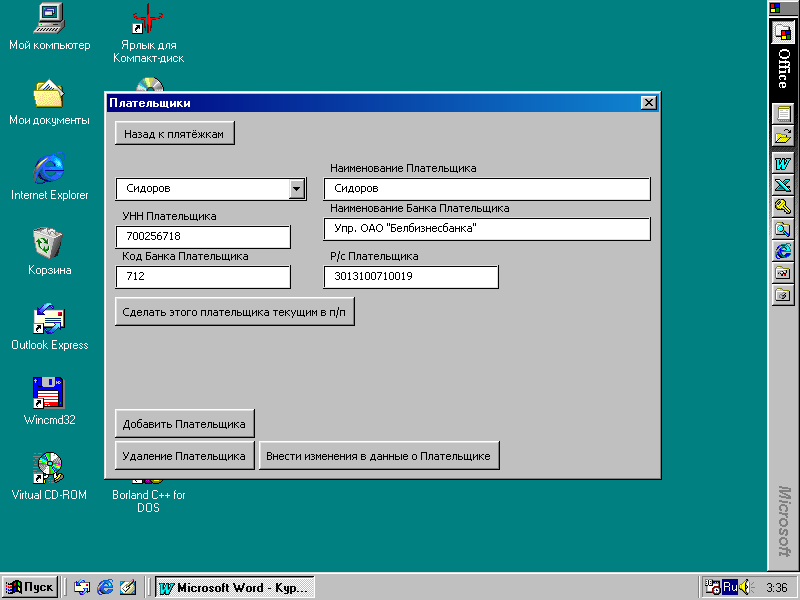Open the 'Пуск' Start menu
This screenshot has width=800, height=600.
pos(30,587)
